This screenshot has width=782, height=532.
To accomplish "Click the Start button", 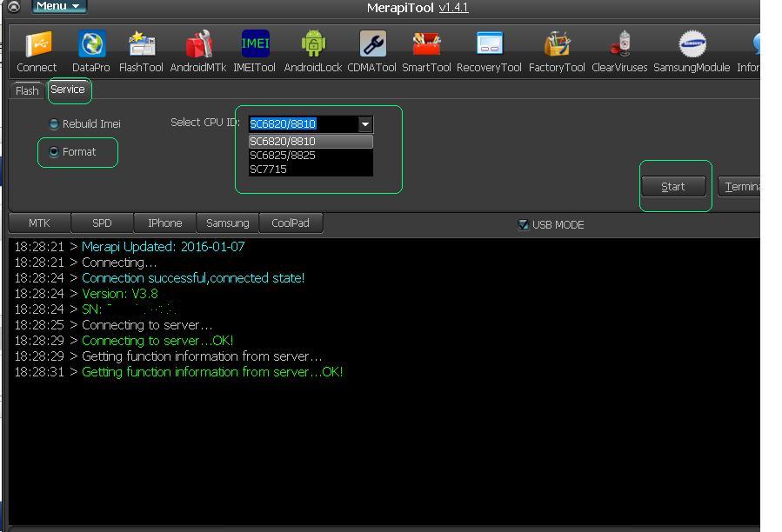I will 673,187.
